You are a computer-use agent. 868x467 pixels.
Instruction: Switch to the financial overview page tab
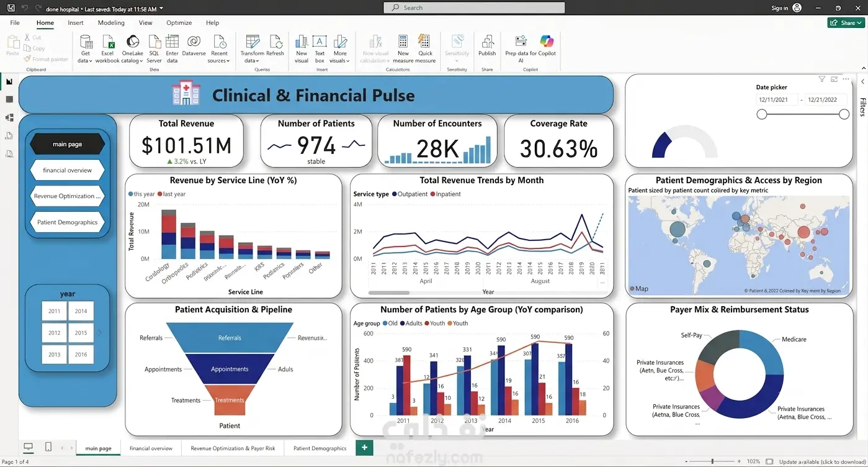[x=151, y=448]
